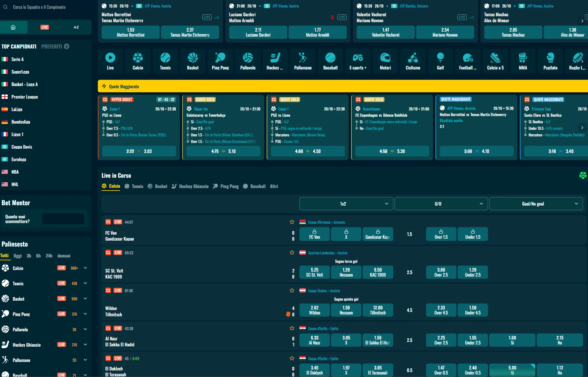The width and height of the screenshot is (588, 377).
Task: Open the Calcio sport category icon
Action: point(138,61)
